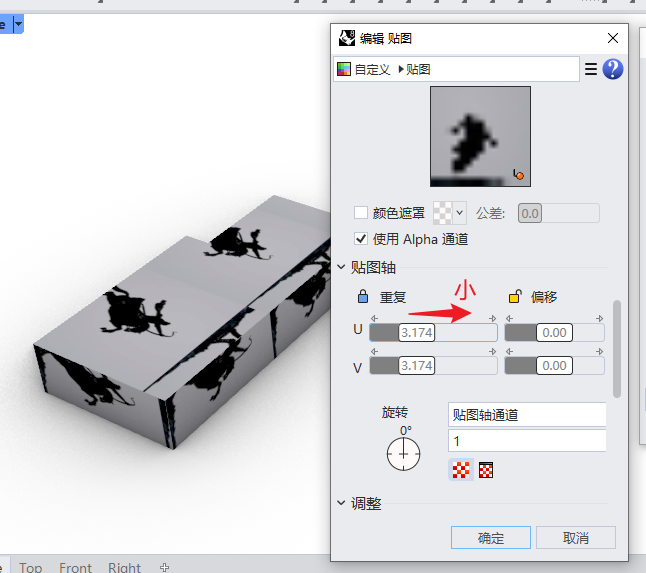Uncheck 使用 Alpha 通道 checkbox
This screenshot has width=646, height=573.
click(x=361, y=239)
